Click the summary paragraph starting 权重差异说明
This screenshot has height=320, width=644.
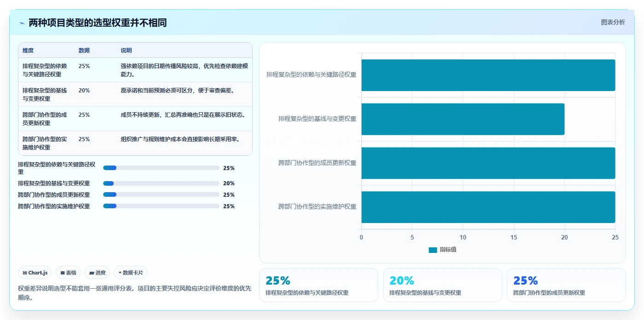coord(134,293)
